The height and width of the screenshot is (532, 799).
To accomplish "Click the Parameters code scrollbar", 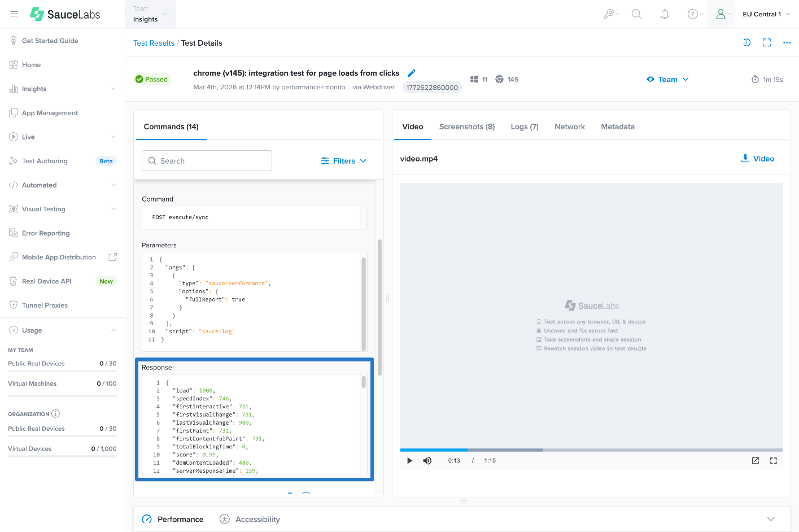I will pyautogui.click(x=364, y=304).
